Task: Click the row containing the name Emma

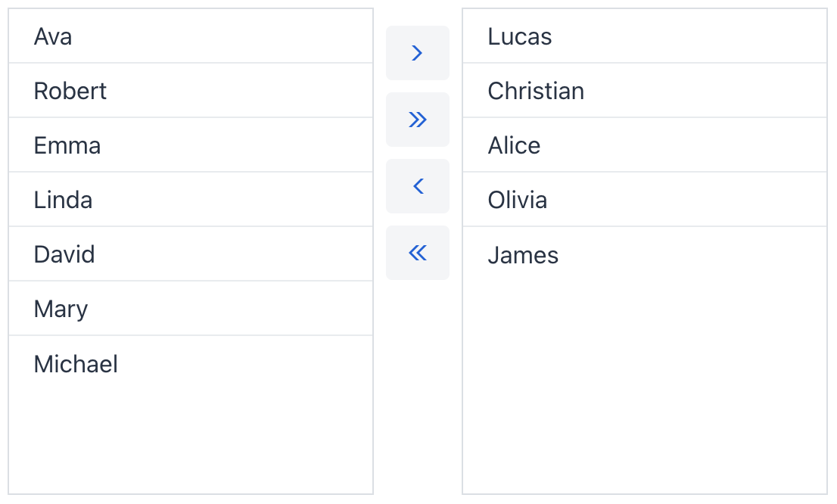Action: [191, 145]
